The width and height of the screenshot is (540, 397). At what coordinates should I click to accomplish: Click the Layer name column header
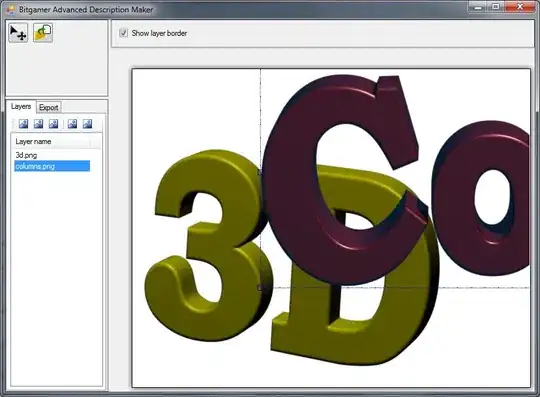(x=52, y=142)
